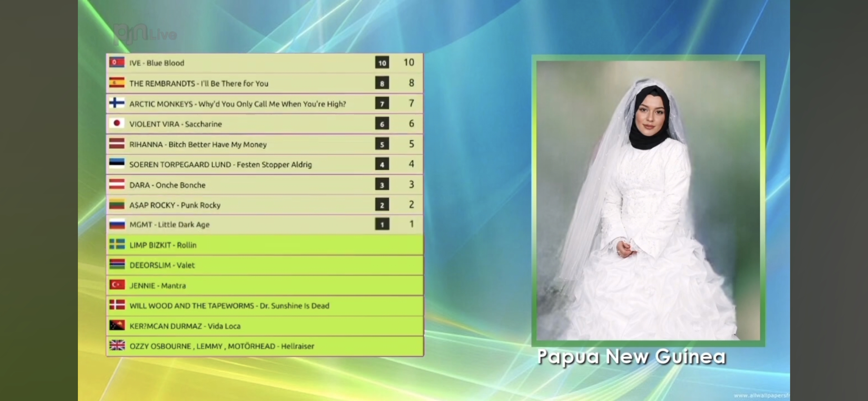Select DEEORSLIM - Valet text
This screenshot has height=401, width=868.
point(162,265)
